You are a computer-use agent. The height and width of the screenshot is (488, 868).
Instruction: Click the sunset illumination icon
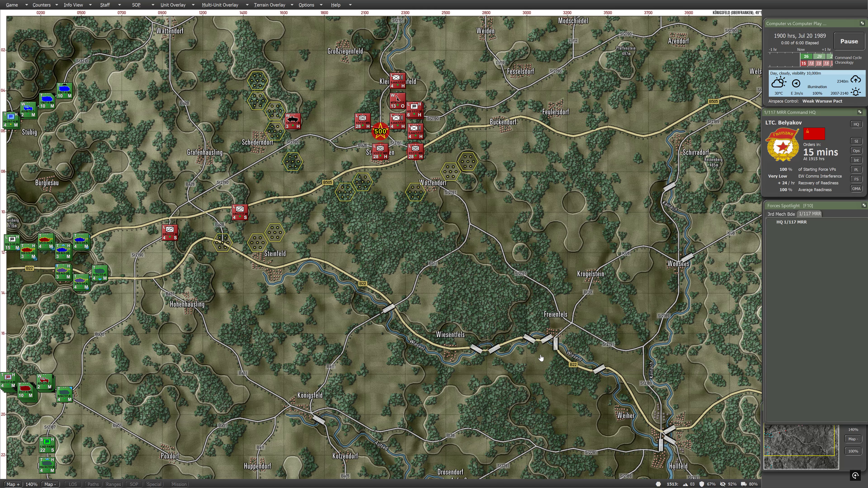[856, 92]
